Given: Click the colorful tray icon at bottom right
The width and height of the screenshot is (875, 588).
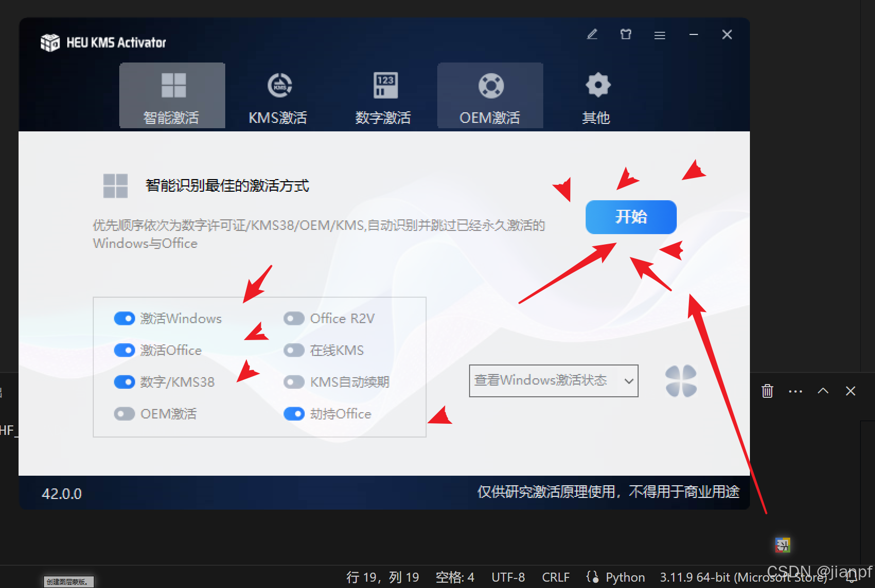Looking at the screenshot, I should [783, 545].
